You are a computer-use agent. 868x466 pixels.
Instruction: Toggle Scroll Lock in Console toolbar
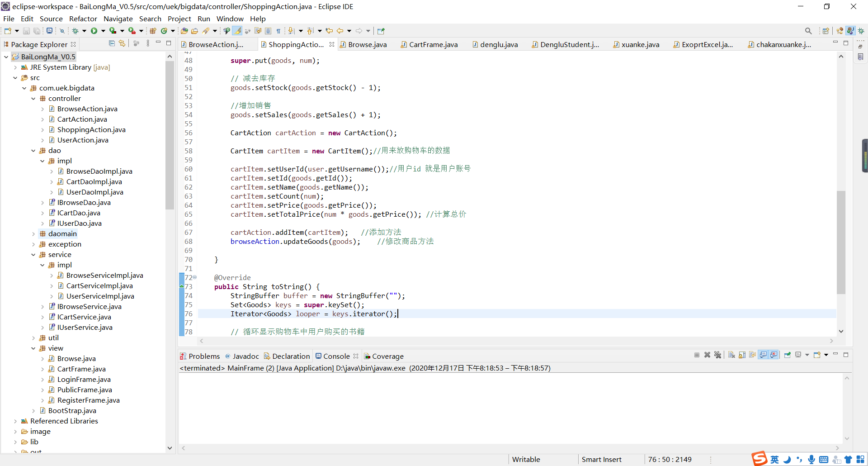tap(742, 355)
